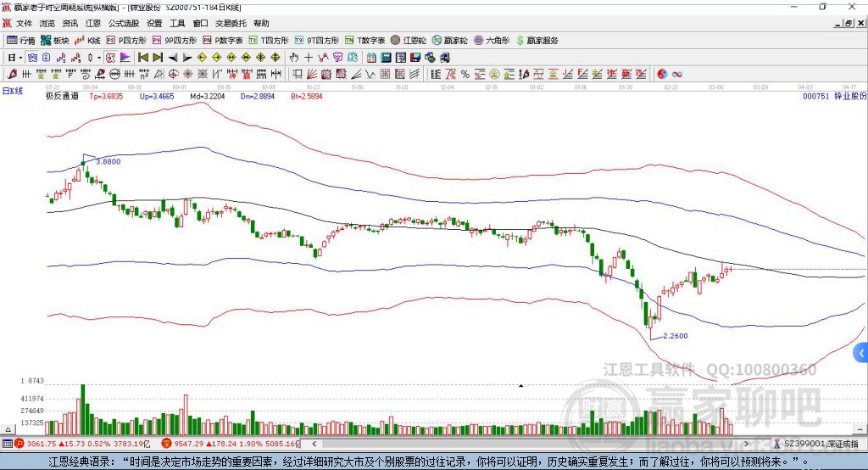Open the P数字表 number table
Viewport: 868px width, 470px height.
tap(223, 41)
